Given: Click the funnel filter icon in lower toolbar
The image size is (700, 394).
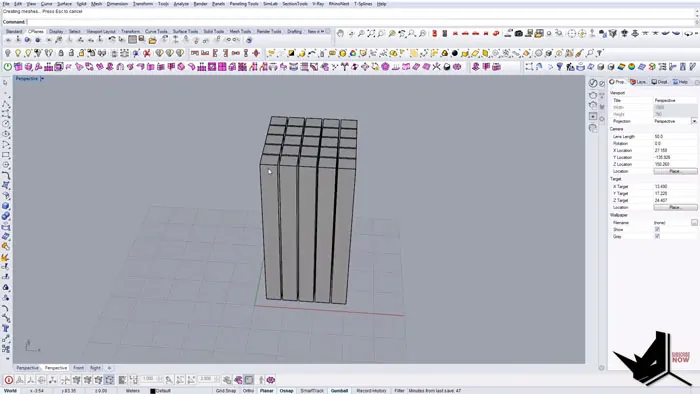Looking at the screenshot, I should (559, 67).
